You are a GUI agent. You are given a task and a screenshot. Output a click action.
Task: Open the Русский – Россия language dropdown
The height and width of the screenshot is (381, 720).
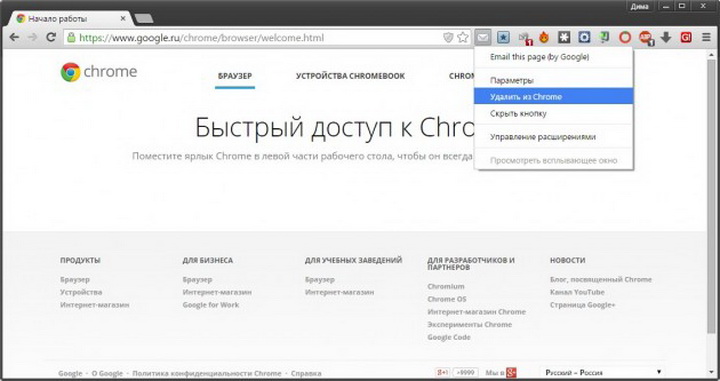[603, 372]
